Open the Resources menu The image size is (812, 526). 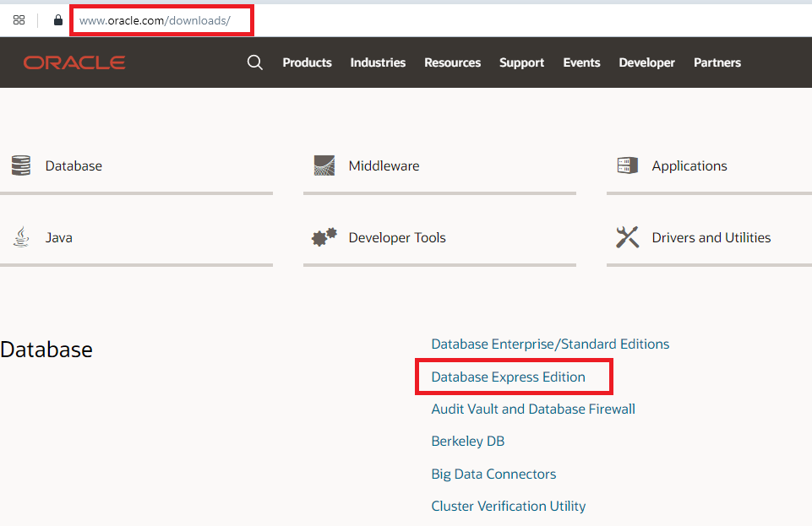pos(453,62)
